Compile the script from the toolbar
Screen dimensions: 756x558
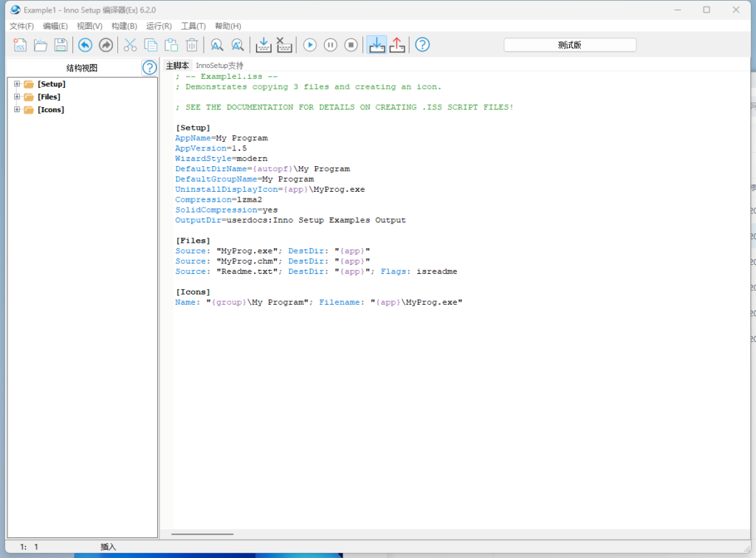(264, 45)
